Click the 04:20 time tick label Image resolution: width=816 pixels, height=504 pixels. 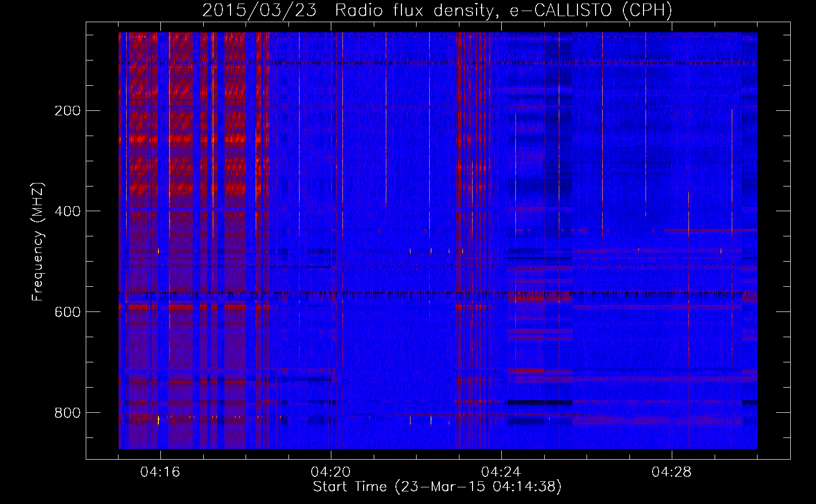pyautogui.click(x=331, y=472)
